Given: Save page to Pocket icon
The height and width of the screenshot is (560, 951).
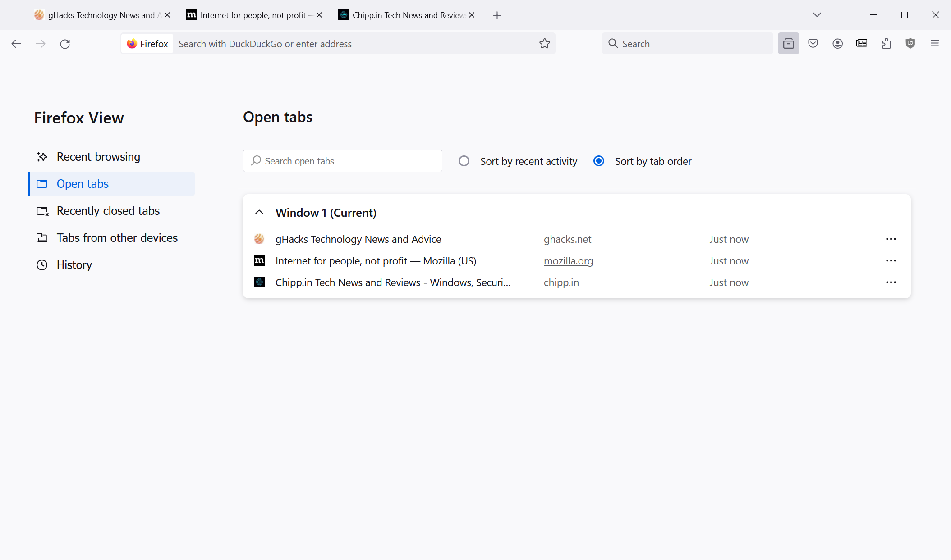Looking at the screenshot, I should pos(813,44).
